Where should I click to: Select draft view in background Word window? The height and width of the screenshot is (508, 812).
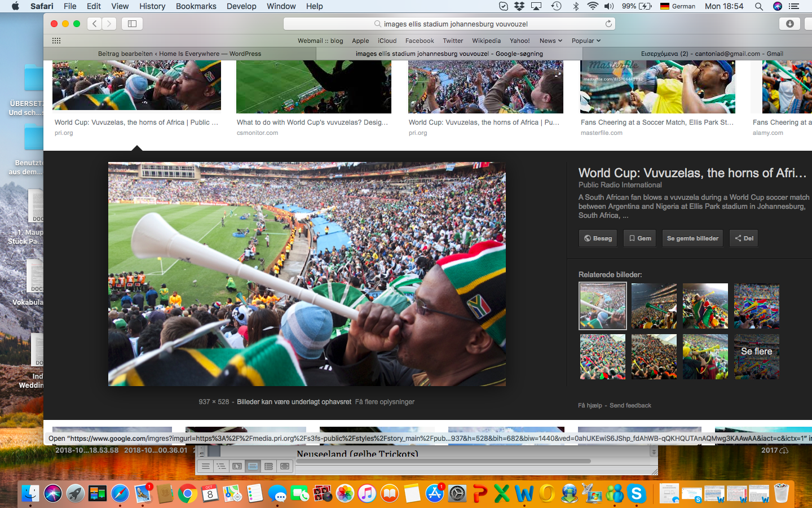205,466
